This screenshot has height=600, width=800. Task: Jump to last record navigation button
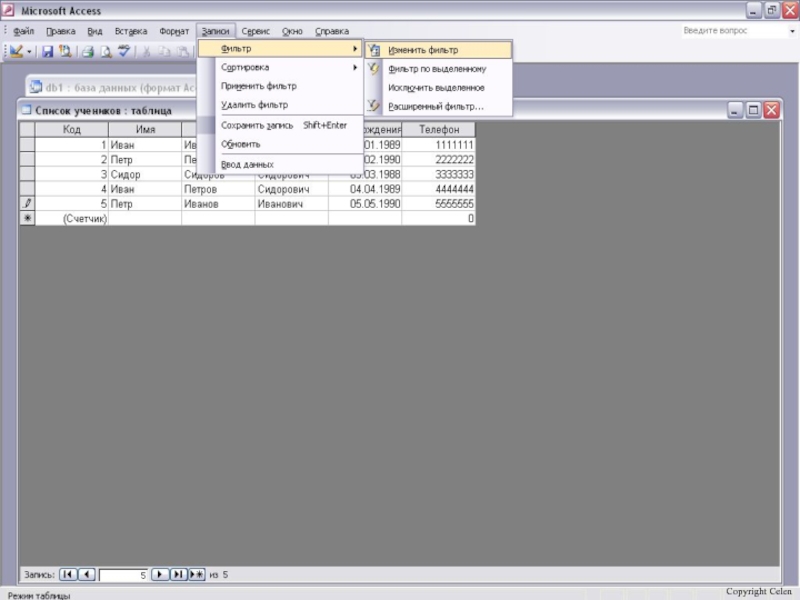pyautogui.click(x=178, y=575)
